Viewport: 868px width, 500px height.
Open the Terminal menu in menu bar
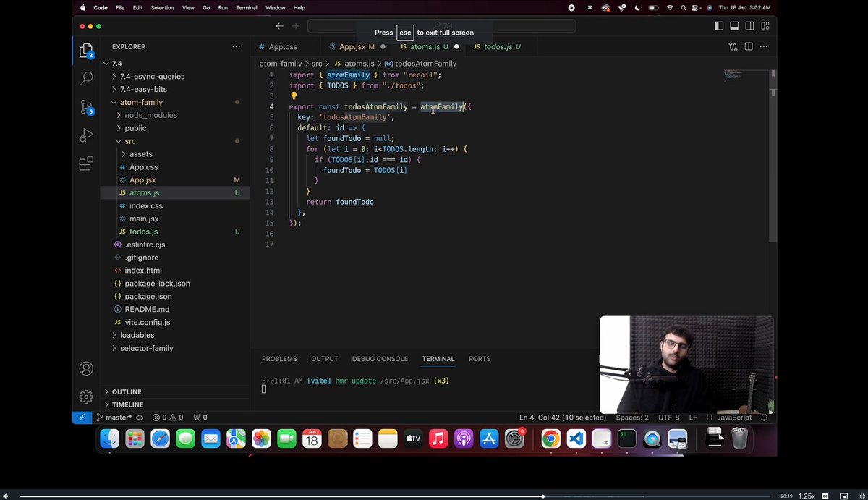coord(247,7)
